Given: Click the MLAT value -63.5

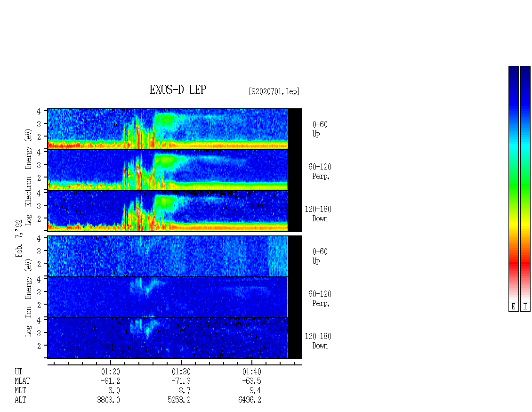Looking at the screenshot, I should click(x=252, y=381).
